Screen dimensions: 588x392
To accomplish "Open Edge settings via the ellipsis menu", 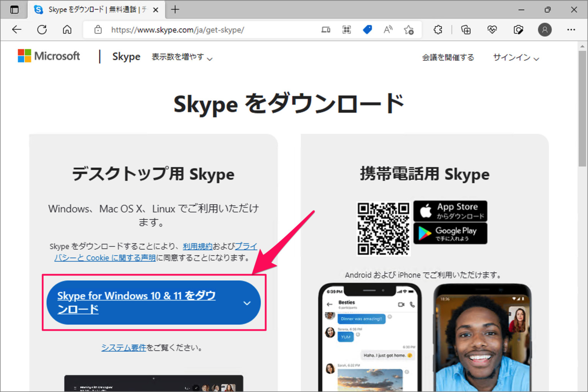I will pos(571,29).
